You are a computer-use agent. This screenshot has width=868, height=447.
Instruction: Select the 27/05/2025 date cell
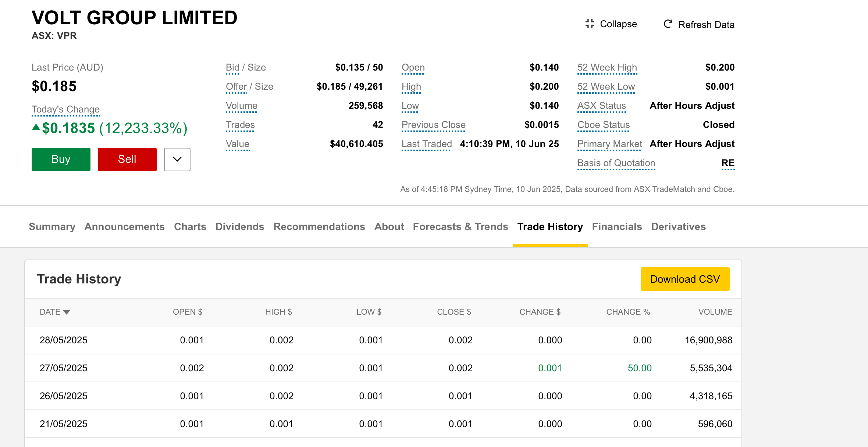(64, 368)
